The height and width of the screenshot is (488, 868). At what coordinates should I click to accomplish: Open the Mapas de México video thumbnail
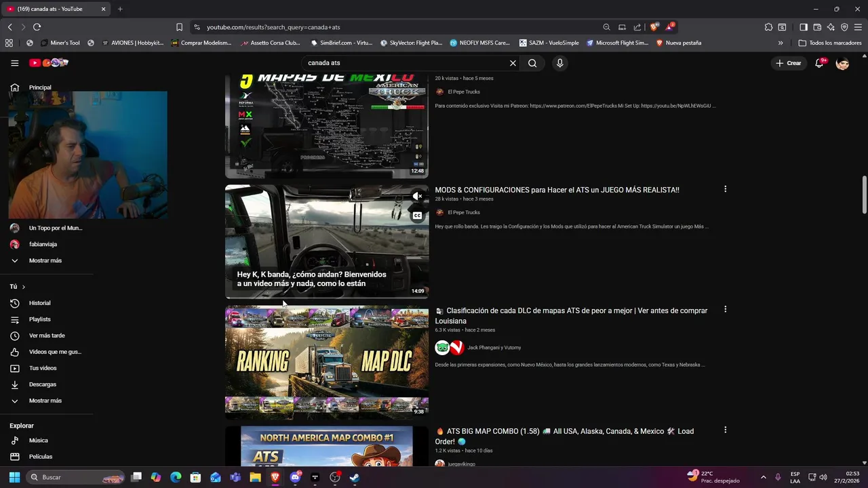(x=327, y=125)
